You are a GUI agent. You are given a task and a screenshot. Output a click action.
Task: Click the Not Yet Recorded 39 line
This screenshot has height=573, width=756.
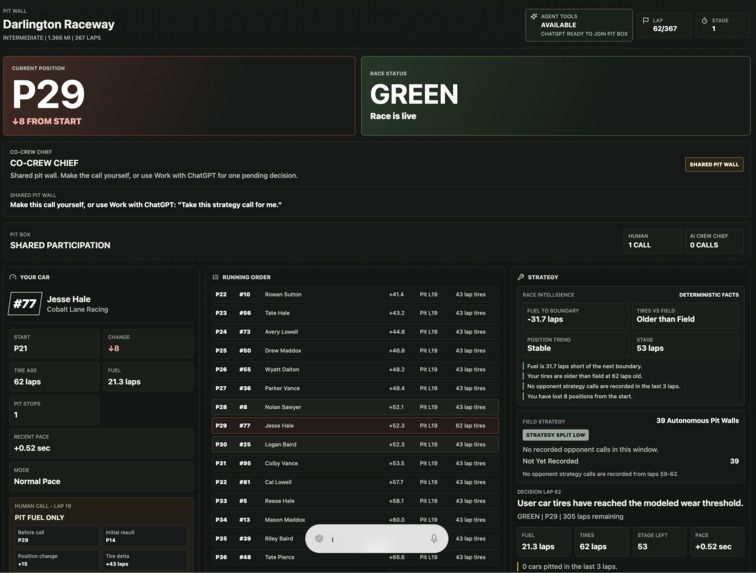coord(631,461)
